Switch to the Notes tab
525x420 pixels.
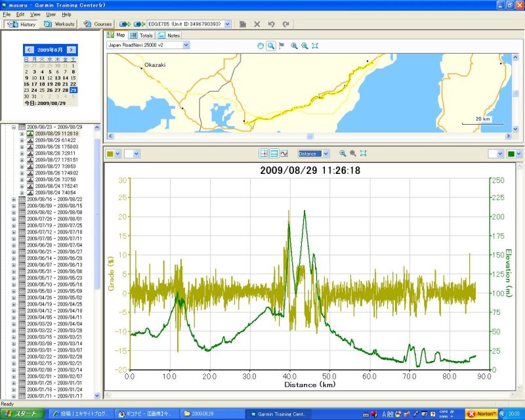click(169, 35)
